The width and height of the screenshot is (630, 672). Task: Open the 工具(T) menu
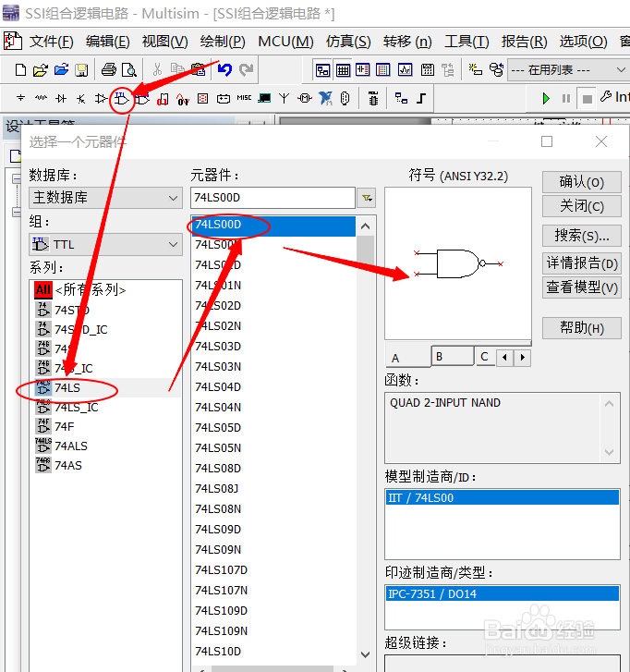click(x=466, y=42)
